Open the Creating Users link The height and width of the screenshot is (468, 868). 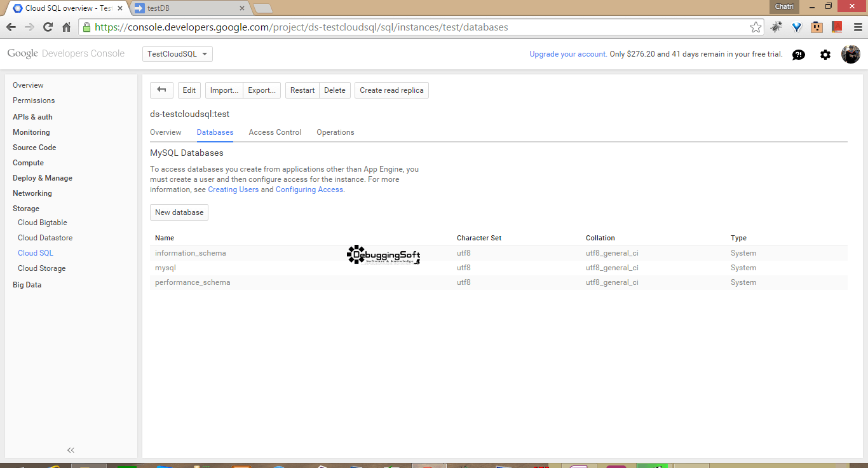[233, 189]
